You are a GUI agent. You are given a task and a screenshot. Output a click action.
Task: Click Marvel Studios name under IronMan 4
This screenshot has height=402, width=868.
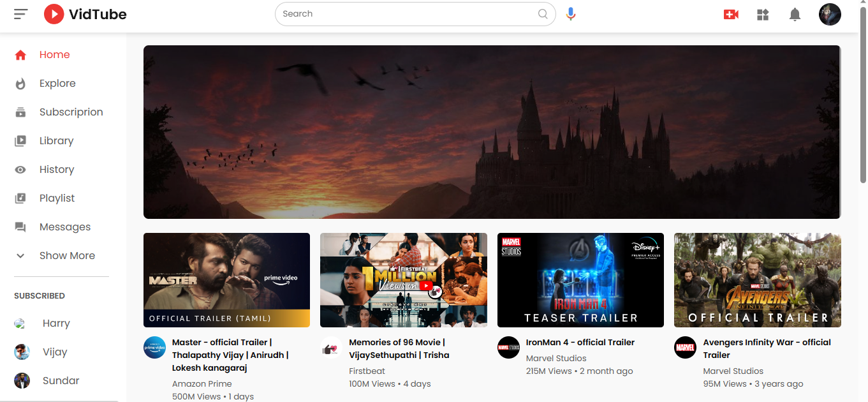pyautogui.click(x=556, y=358)
